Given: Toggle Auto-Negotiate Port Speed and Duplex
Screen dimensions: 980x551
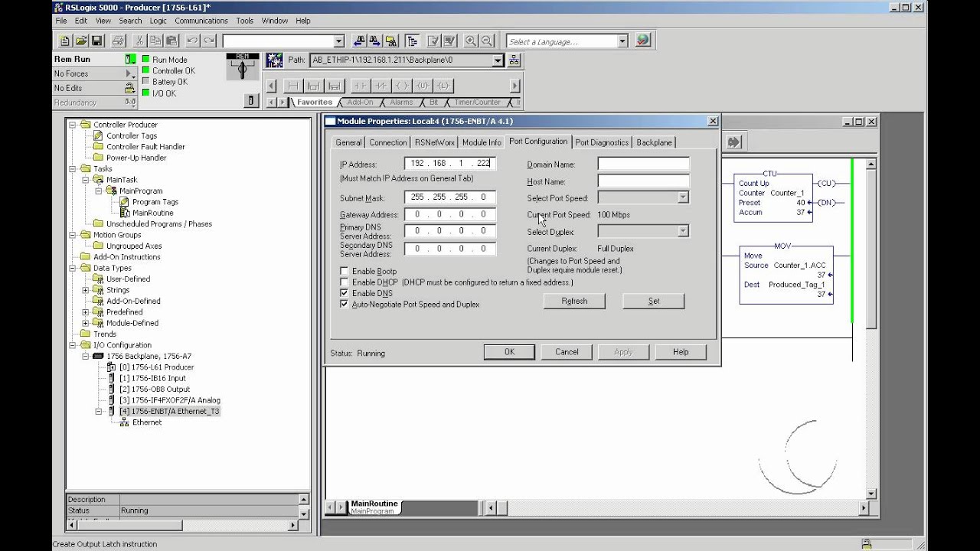Looking at the screenshot, I should pyautogui.click(x=344, y=304).
